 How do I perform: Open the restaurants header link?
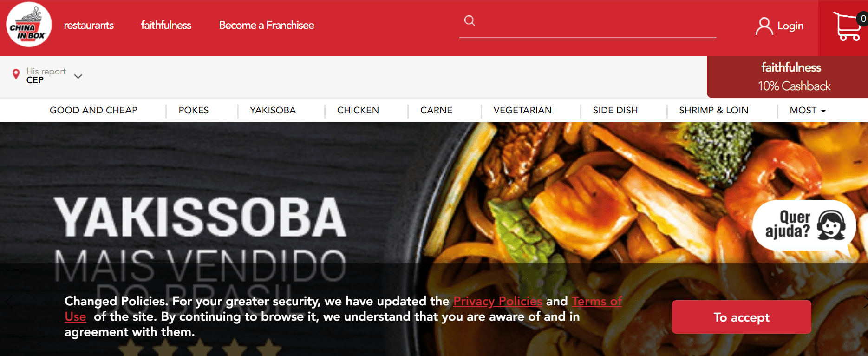click(x=89, y=25)
